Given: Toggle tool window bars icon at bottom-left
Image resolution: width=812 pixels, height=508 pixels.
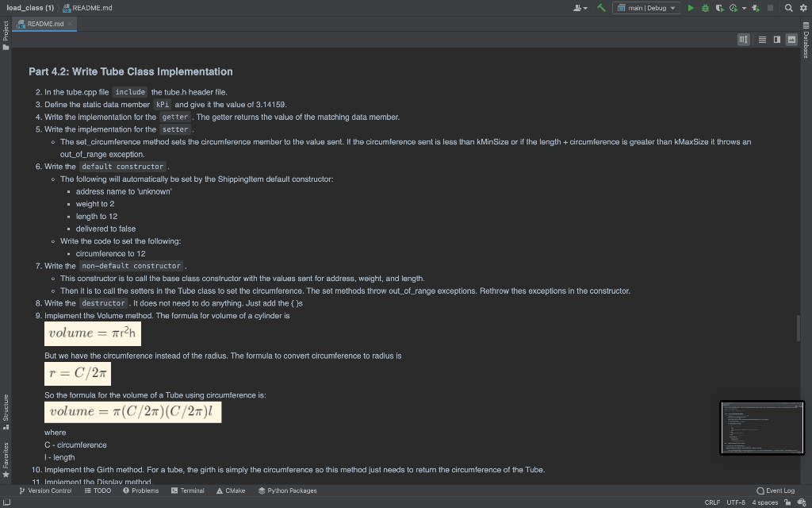Looking at the screenshot, I should click(6, 502).
